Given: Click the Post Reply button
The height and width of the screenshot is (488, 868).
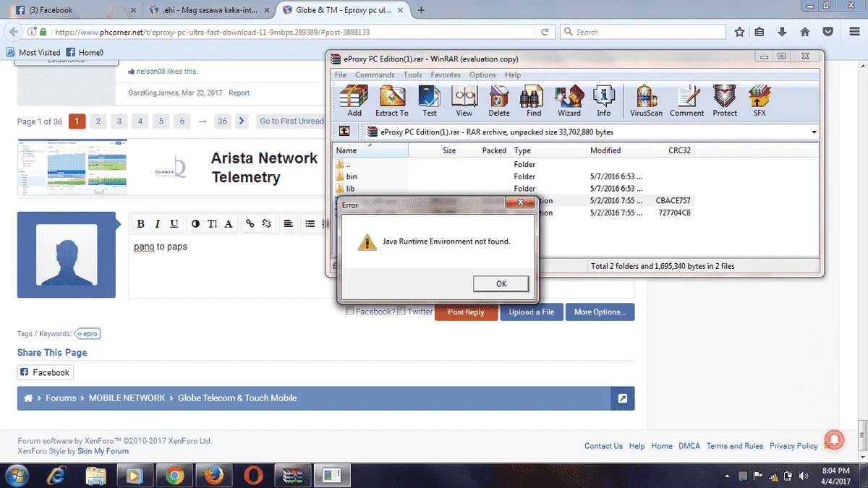Looking at the screenshot, I should pos(466,312).
